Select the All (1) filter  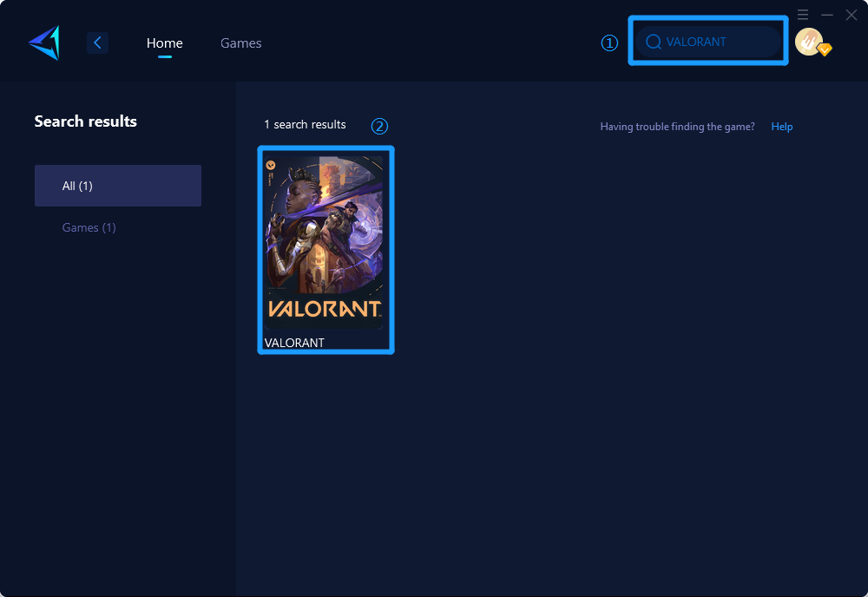pyautogui.click(x=118, y=186)
